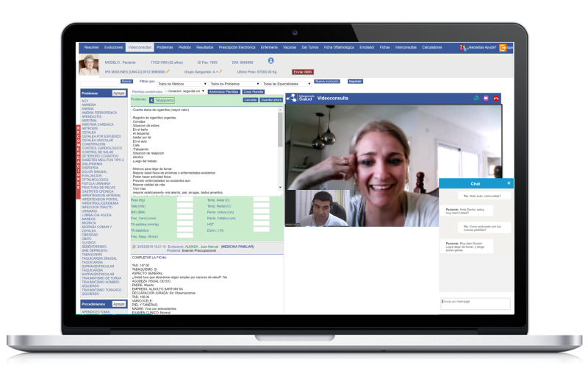588x368 pixels.
Task: Open Plantillas predefinidas dropdown
Action: tap(185, 91)
